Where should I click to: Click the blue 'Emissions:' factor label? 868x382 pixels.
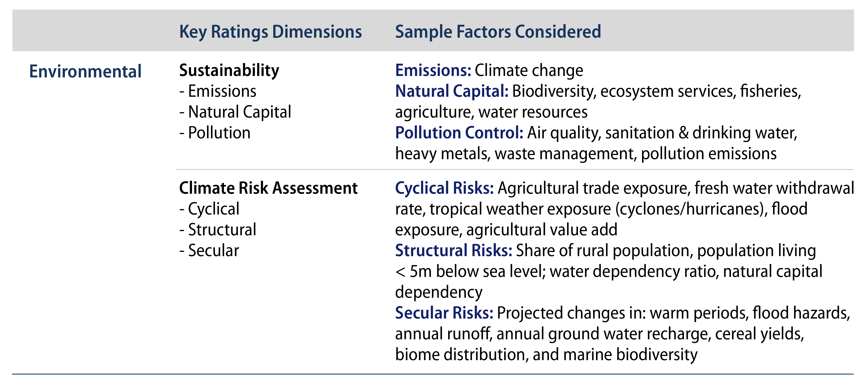[433, 71]
